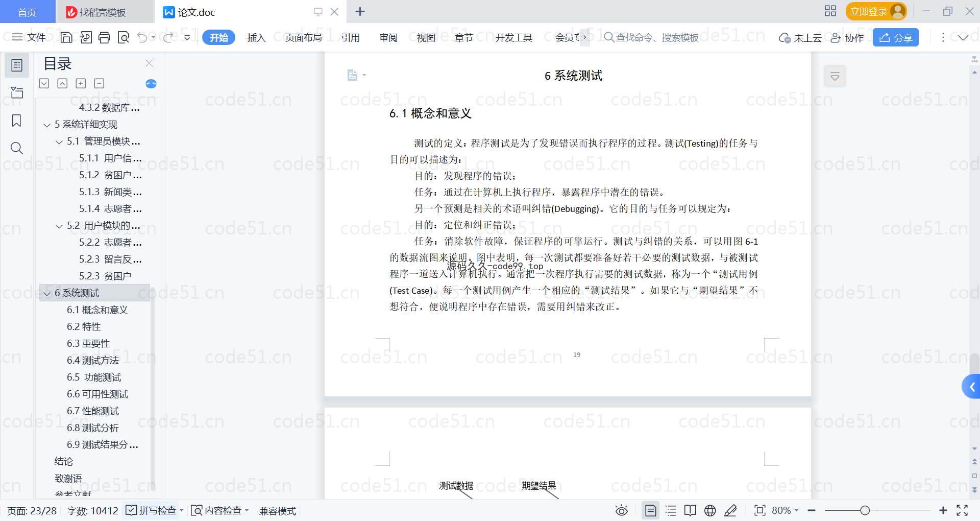Collapse 5.1 管理员模块 tree node
Screen dimensions: 980x521
(x=59, y=142)
